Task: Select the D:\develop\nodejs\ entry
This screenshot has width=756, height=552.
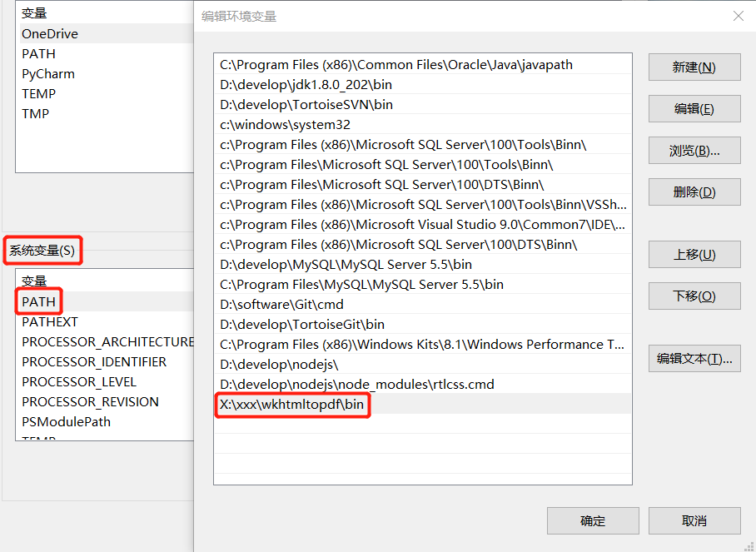Action: [x=423, y=365]
